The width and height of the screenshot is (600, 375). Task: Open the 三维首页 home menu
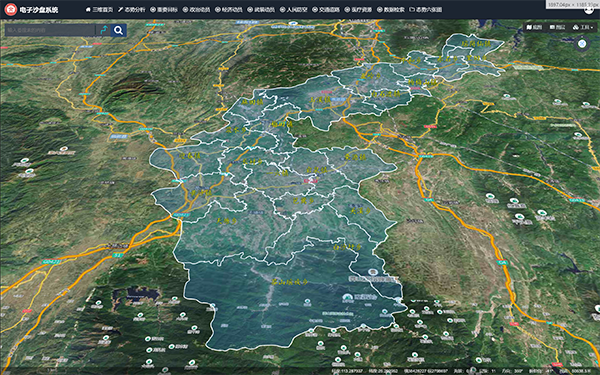99,10
